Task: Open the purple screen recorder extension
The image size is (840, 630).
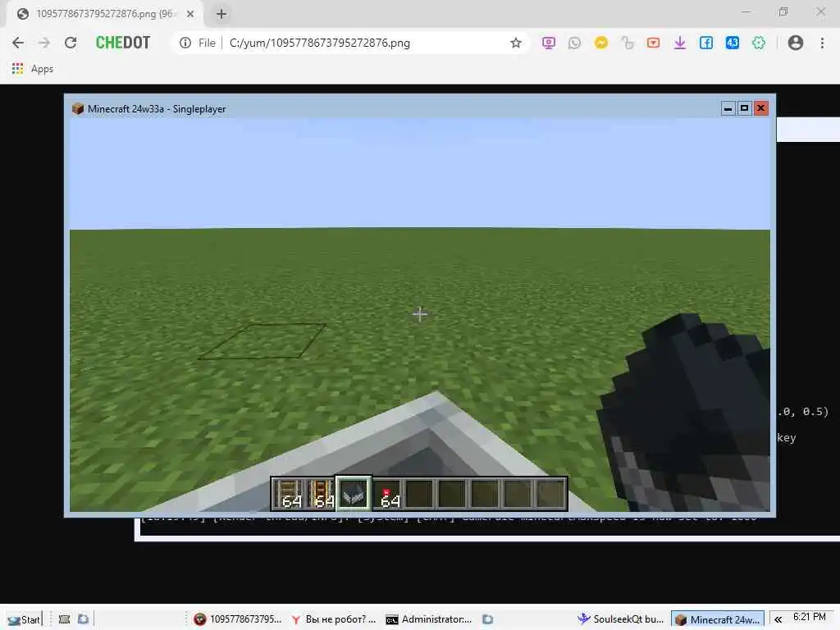Action: pos(548,43)
